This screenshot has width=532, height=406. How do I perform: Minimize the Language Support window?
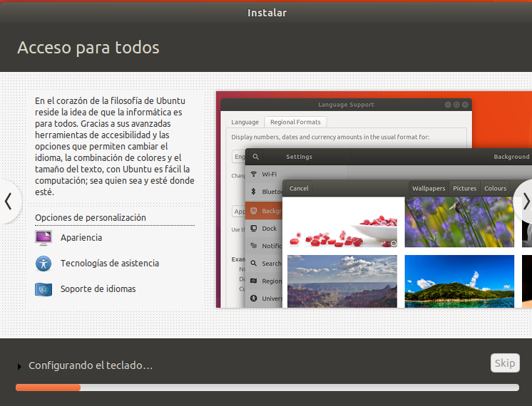tap(448, 105)
